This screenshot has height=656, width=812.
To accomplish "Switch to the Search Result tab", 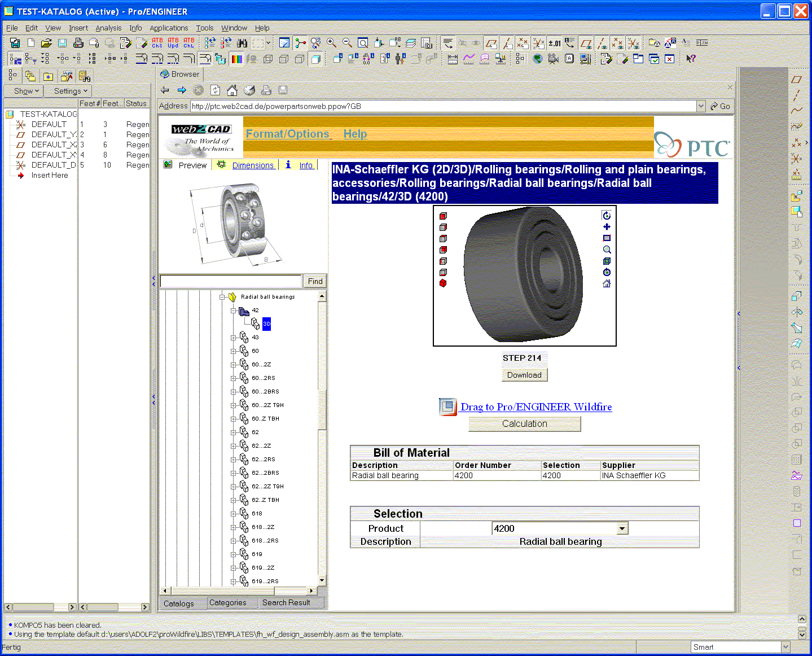I will (x=287, y=603).
